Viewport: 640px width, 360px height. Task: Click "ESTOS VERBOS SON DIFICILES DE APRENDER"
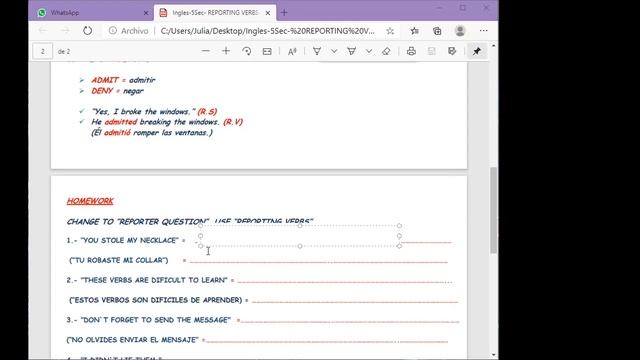click(156, 300)
